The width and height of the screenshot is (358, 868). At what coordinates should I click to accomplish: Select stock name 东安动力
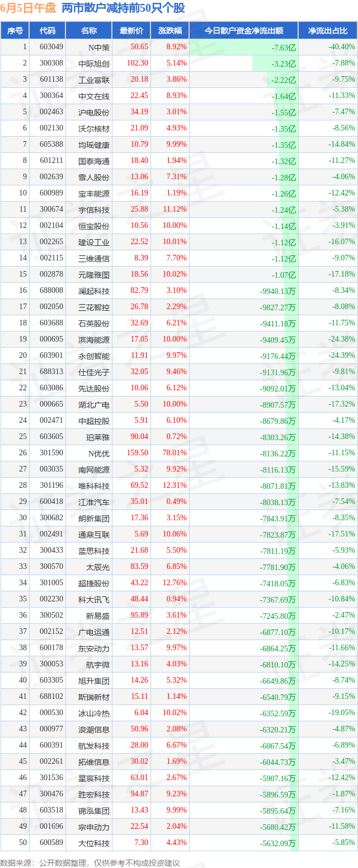94,648
